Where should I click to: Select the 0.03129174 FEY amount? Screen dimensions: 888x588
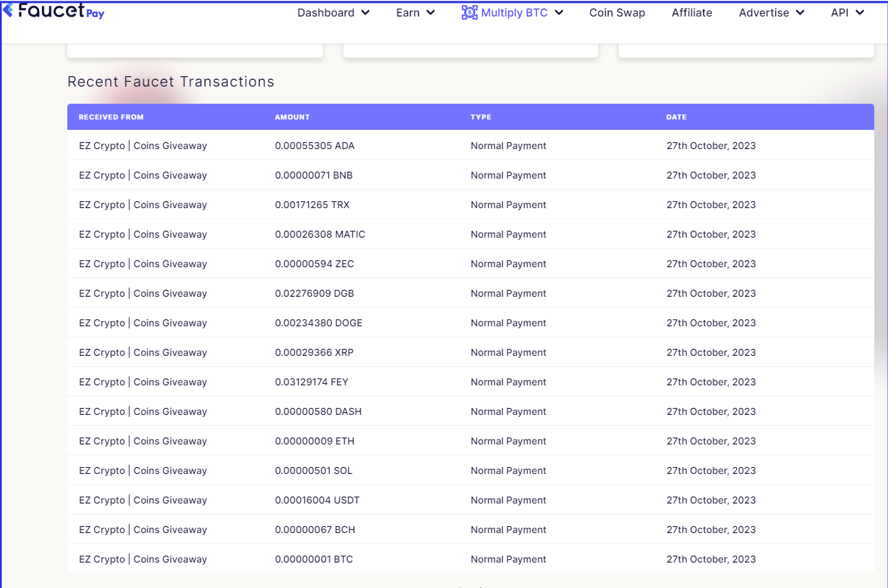pyautogui.click(x=312, y=382)
